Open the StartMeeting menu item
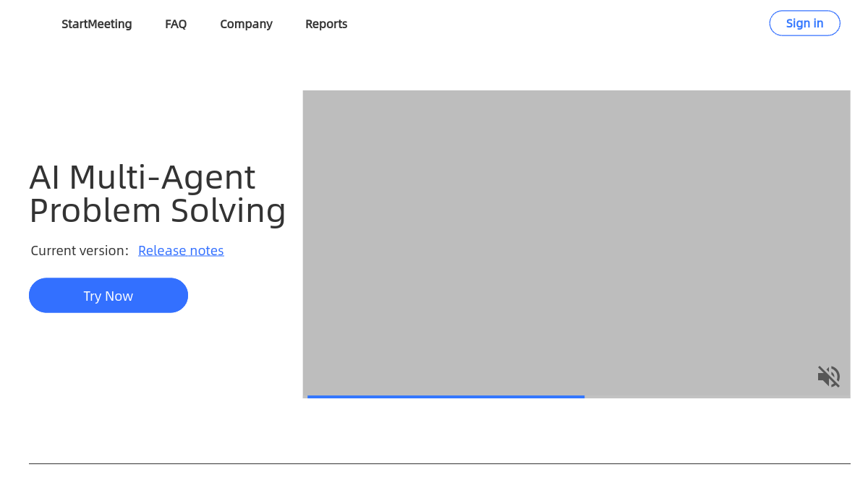The height and width of the screenshot is (488, 868). pos(97,24)
